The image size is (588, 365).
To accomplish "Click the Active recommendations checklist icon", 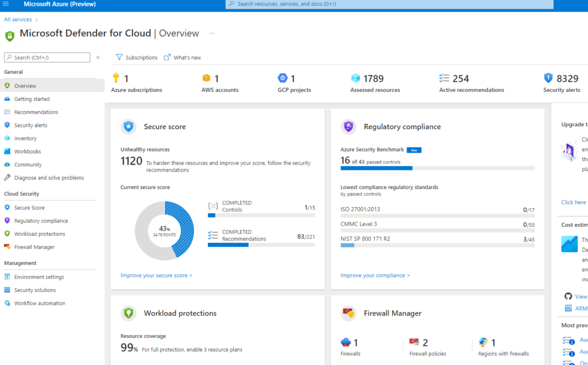I will 444,78.
